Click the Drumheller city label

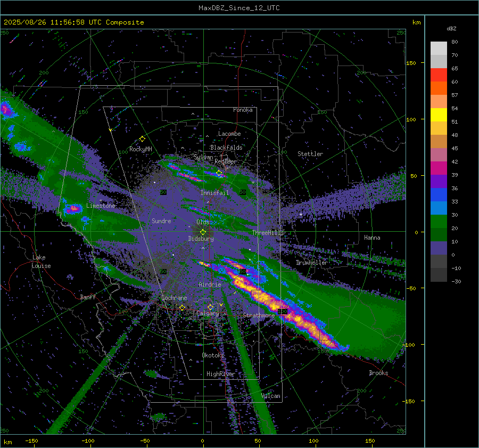pos(311,263)
